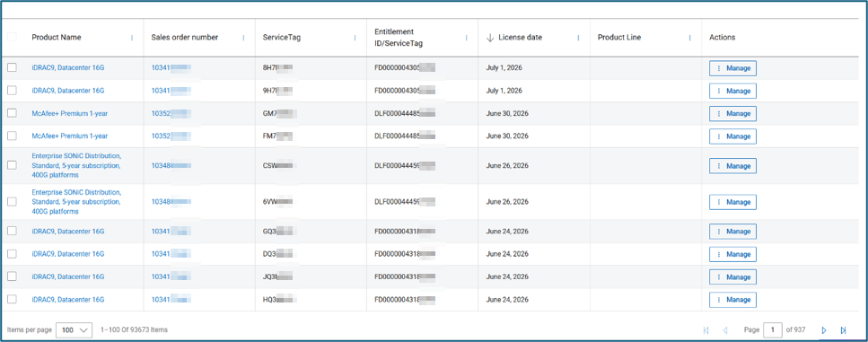Open Enterprise SONiC Distribution link in CSW row
The image size is (868, 342).
pyautogui.click(x=76, y=165)
